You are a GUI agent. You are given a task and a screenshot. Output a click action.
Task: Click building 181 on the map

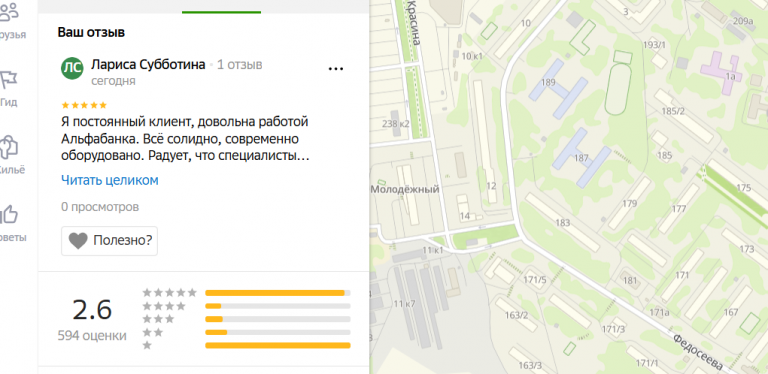pos(630,281)
